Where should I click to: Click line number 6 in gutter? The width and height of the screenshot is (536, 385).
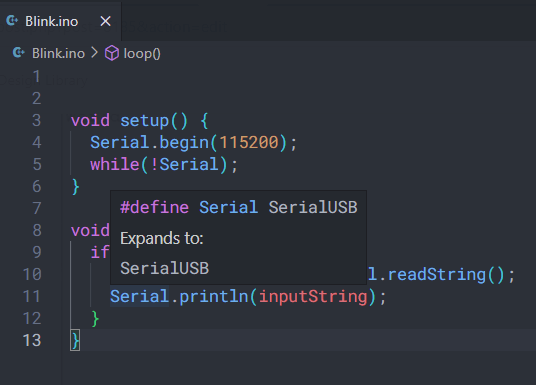[37, 186]
